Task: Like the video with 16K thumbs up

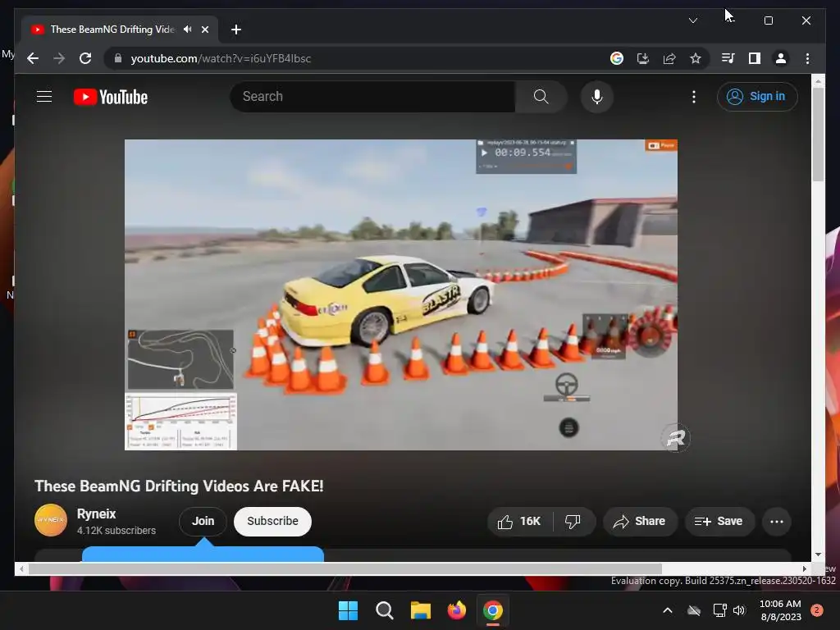Action: click(x=519, y=521)
